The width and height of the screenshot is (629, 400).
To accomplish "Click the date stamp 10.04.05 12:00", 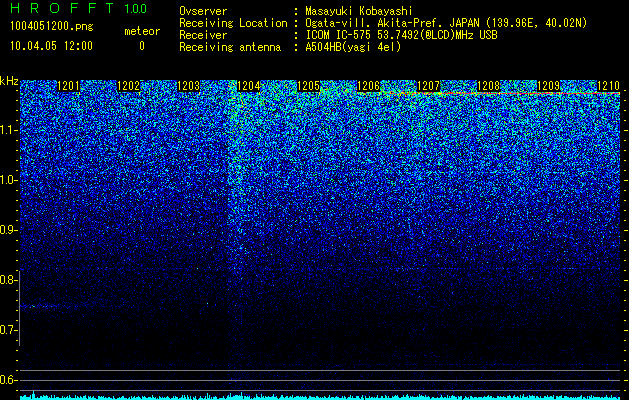I will pos(51,46).
